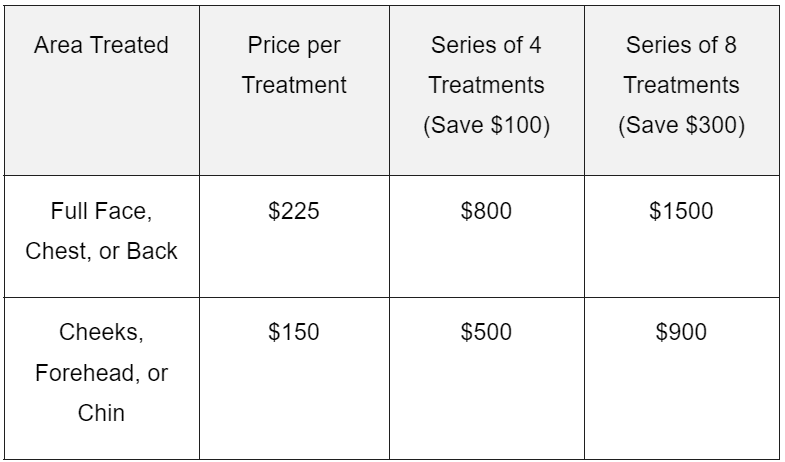Select the 'Series of 8' header text
785x462 pixels.
click(681, 45)
